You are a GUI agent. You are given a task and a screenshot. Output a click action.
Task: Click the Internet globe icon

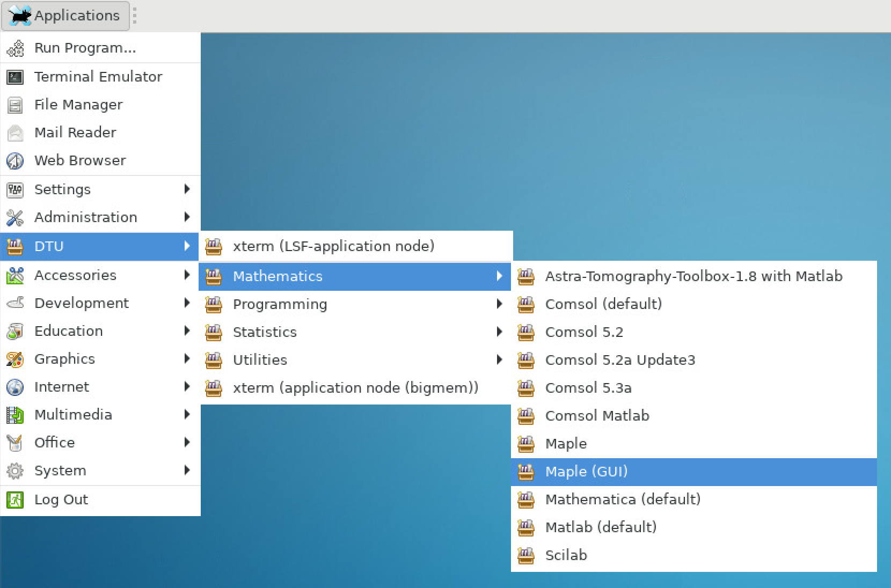coord(15,387)
